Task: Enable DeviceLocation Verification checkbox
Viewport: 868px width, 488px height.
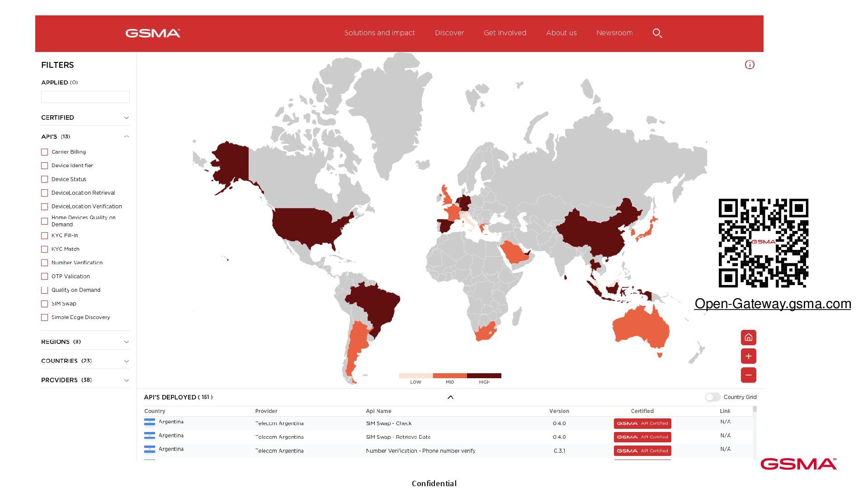Action: point(45,206)
